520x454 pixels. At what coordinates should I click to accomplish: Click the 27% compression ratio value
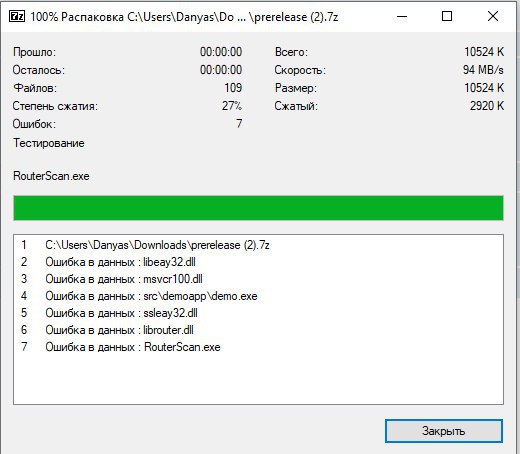click(232, 106)
